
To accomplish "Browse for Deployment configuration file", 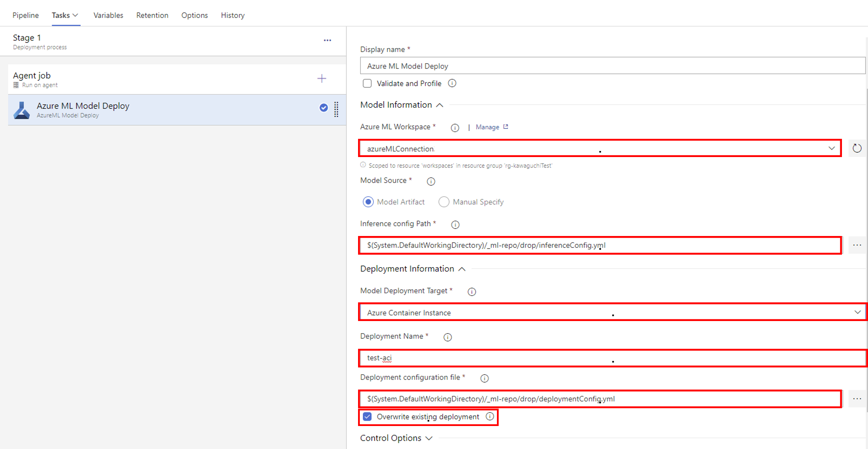I will click(x=857, y=399).
